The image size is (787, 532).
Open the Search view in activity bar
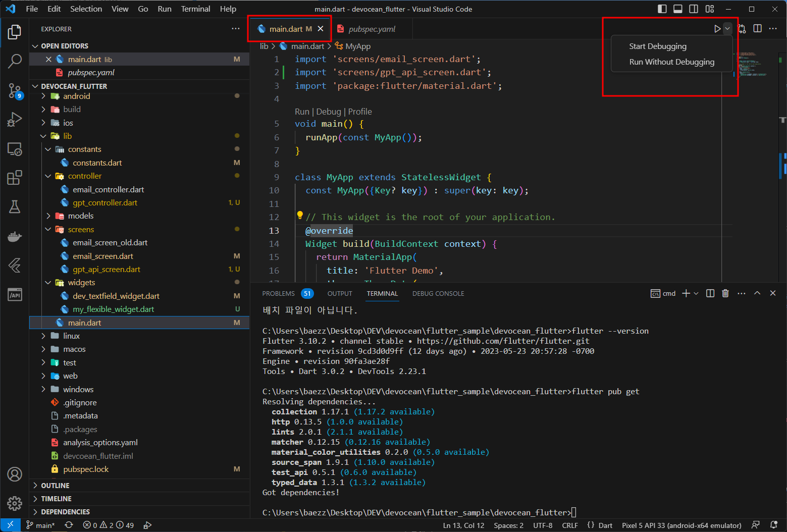coord(15,62)
